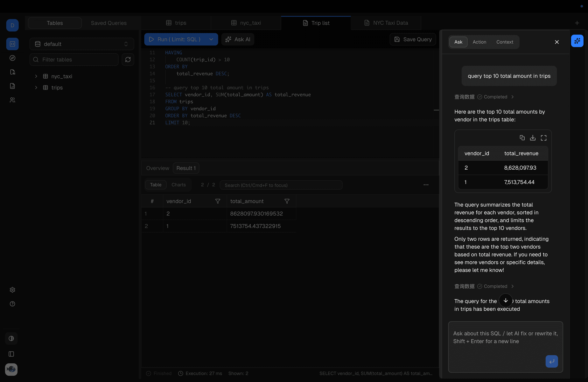The height and width of the screenshot is (382, 588).
Task: Download the AI result table
Action: point(533,138)
